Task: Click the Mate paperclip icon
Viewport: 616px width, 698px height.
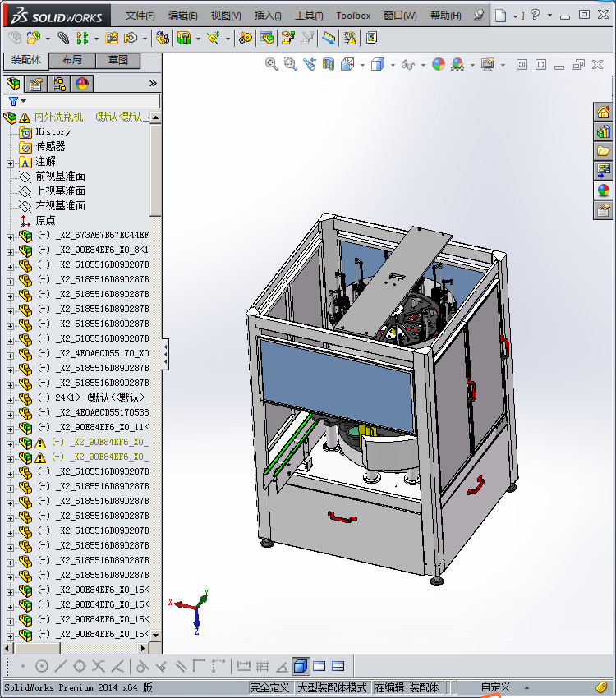Action: (63, 39)
